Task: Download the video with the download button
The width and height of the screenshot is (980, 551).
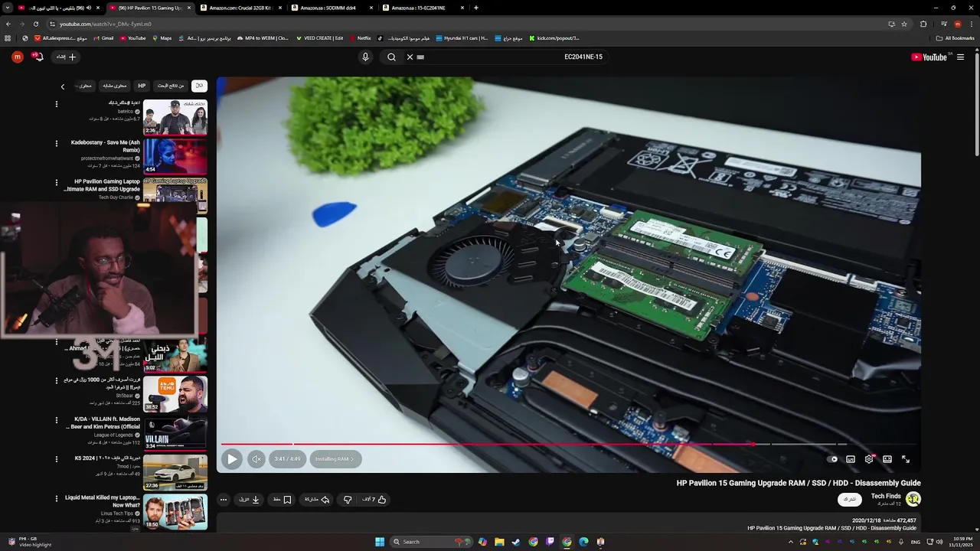Action: click(250, 500)
